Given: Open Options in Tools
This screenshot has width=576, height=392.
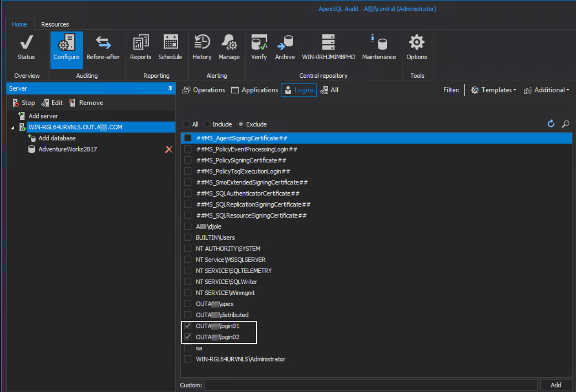Looking at the screenshot, I should tap(417, 48).
